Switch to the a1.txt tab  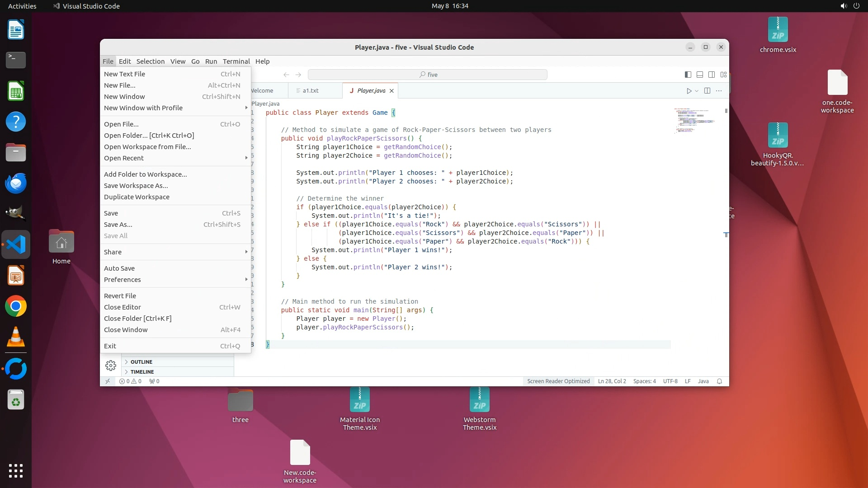(310, 91)
